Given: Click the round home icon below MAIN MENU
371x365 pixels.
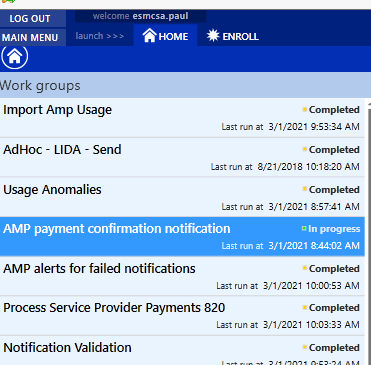Looking at the screenshot, I should click(x=15, y=57).
